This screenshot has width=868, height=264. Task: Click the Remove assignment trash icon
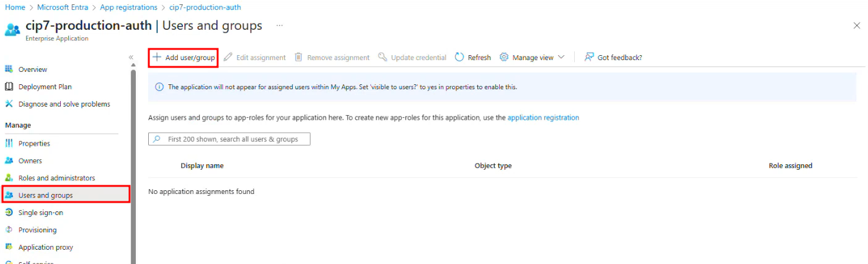[298, 57]
